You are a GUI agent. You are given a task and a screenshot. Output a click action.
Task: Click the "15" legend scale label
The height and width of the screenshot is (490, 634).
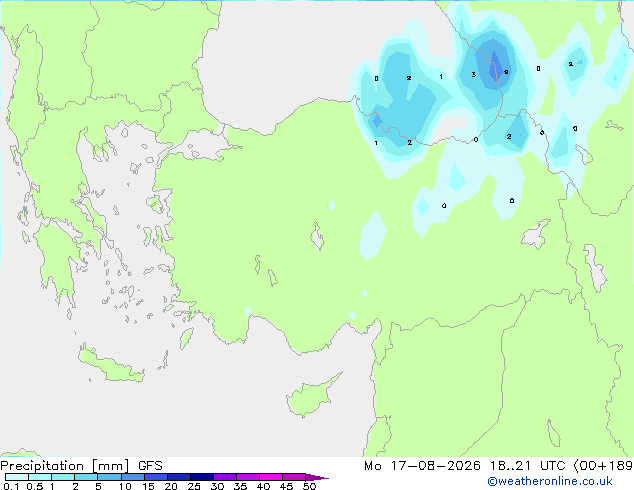[148, 486]
